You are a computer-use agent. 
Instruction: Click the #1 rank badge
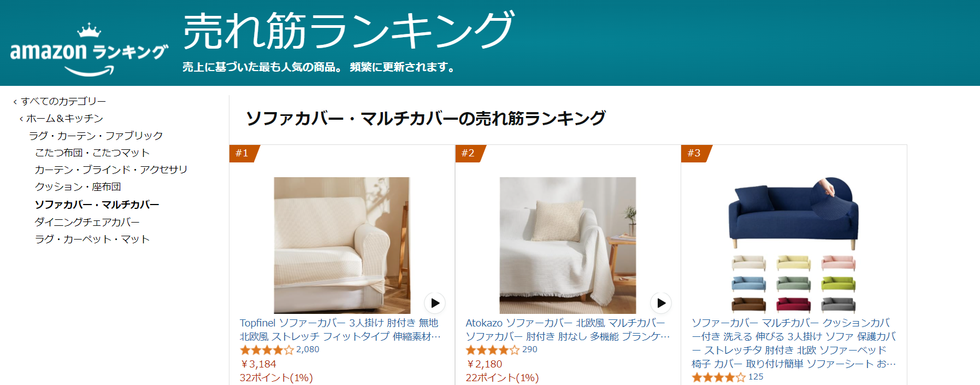(x=243, y=153)
